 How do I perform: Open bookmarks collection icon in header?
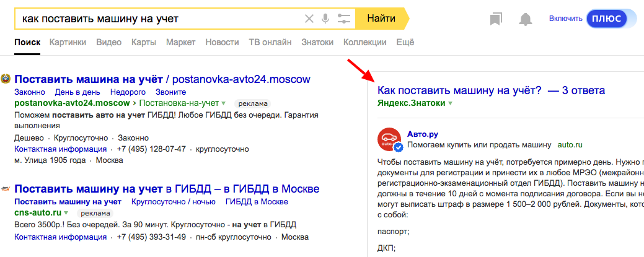tap(496, 19)
